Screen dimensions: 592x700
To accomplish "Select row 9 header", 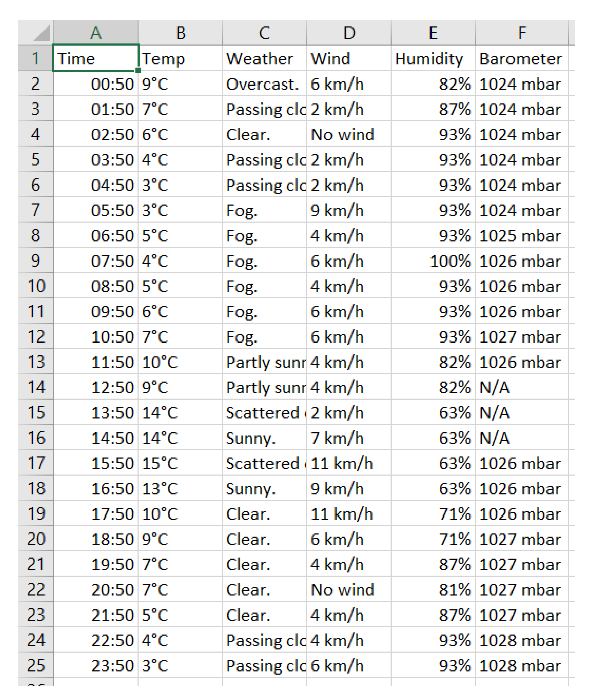I will click(x=36, y=261).
